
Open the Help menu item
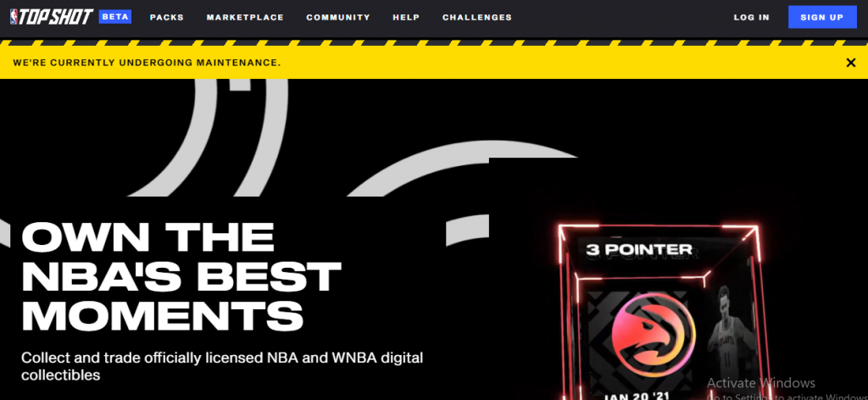click(406, 17)
